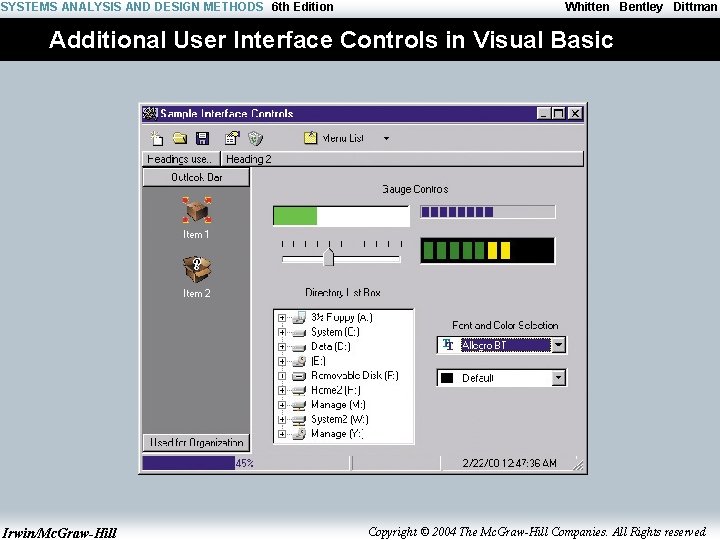The image size is (720, 540).
Task: Expand the 3½ Floppy (A:) node
Action: click(282, 318)
